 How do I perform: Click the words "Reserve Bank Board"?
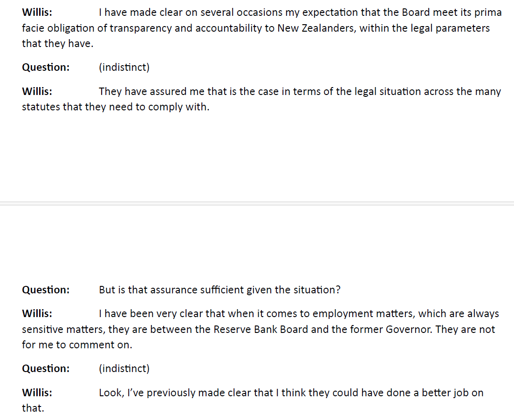261,330
